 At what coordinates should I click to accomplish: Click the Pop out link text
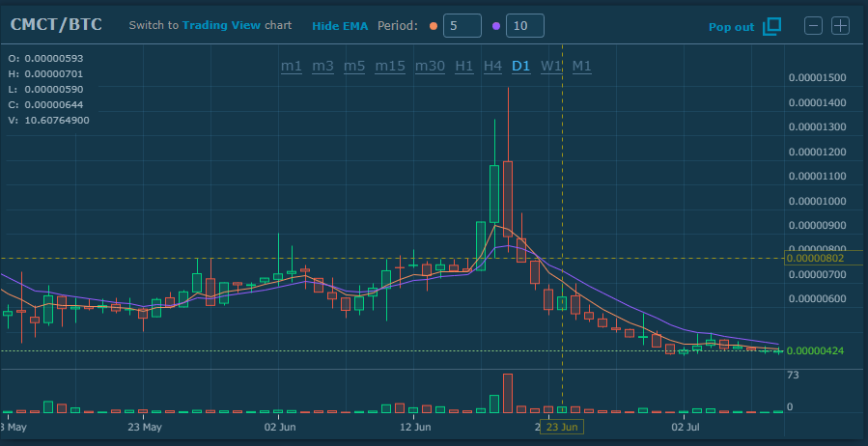(x=731, y=27)
